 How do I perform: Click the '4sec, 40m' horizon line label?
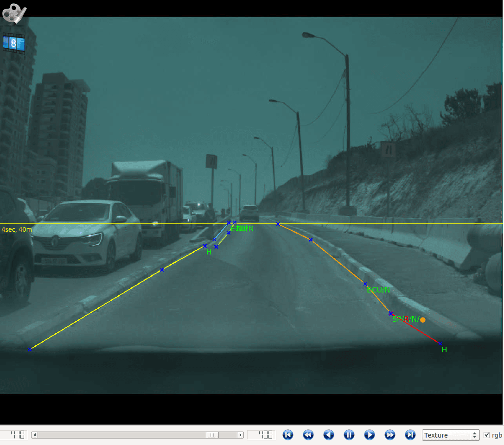17,229
